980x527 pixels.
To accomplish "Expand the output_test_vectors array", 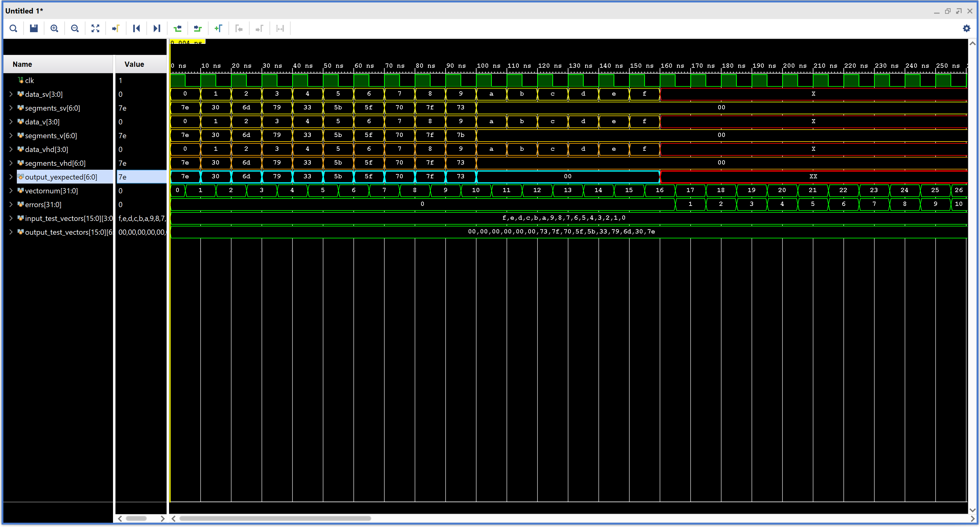I will click(11, 232).
